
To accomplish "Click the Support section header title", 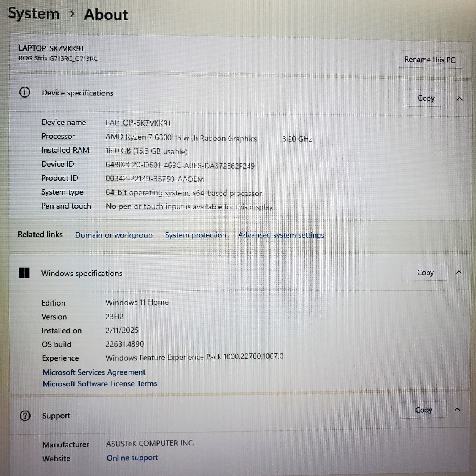I will (x=56, y=416).
